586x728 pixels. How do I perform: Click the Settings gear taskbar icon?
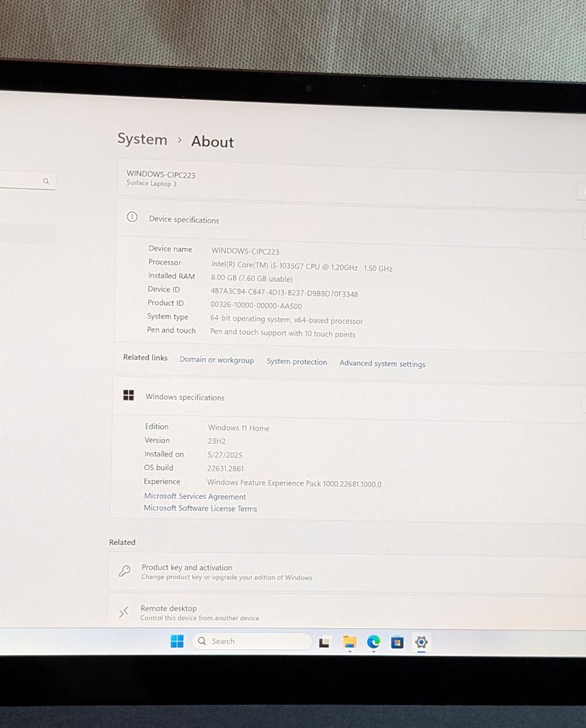[x=421, y=642]
